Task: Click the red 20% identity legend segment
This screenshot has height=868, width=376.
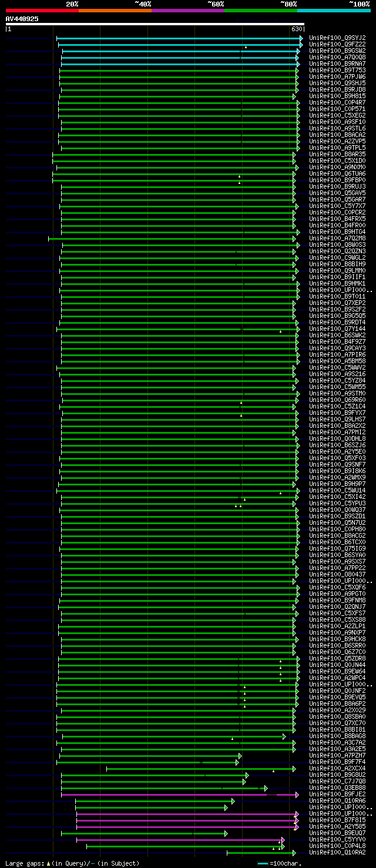Action: coord(42,11)
